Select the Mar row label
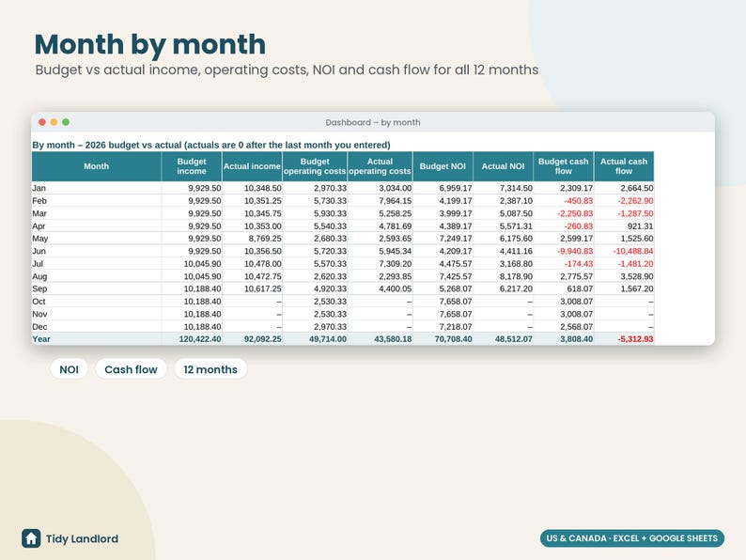 pyautogui.click(x=39, y=213)
